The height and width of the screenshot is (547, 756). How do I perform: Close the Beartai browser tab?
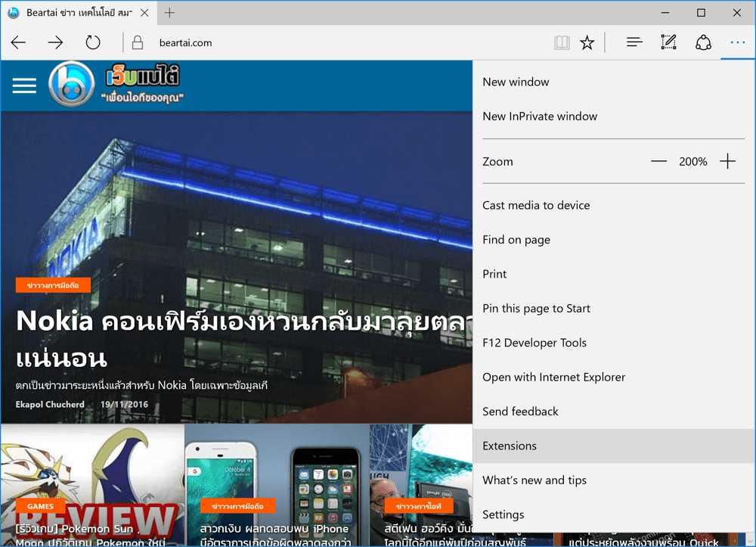pos(144,13)
